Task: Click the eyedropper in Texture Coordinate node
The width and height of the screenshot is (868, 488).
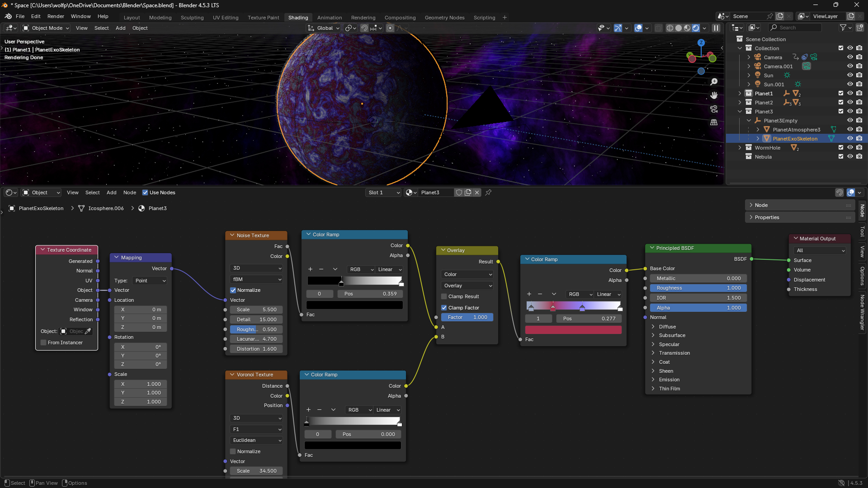Action: 88,331
